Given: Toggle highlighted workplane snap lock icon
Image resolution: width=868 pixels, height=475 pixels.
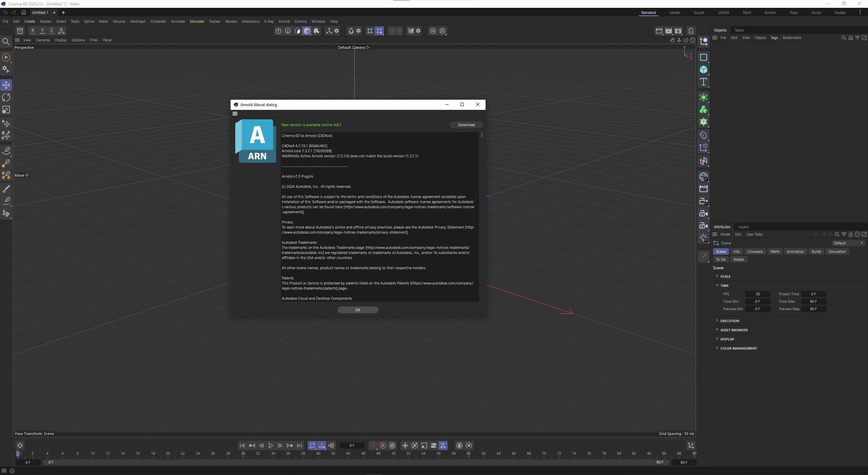Looking at the screenshot, I should pyautogui.click(x=379, y=31).
